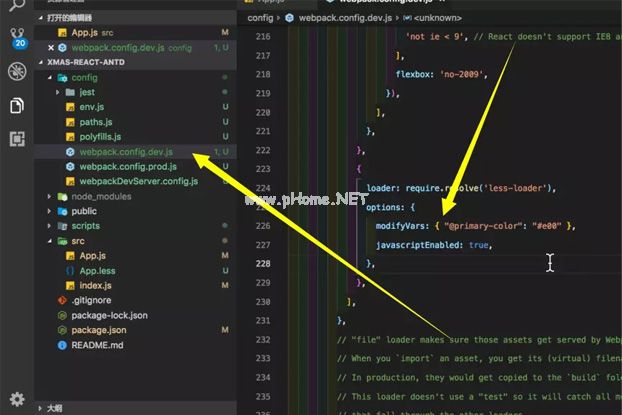Click config in the breadcrumb path
This screenshot has height=415, width=622.
click(x=259, y=18)
